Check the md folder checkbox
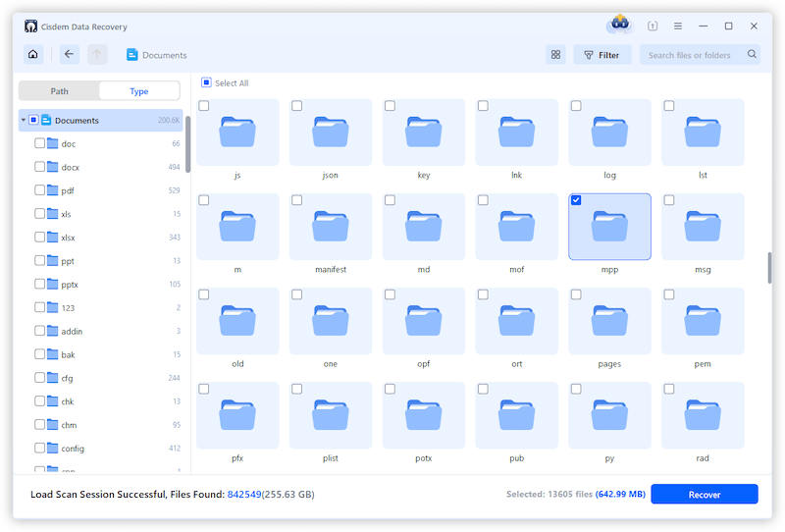The height and width of the screenshot is (532, 785). [x=390, y=200]
